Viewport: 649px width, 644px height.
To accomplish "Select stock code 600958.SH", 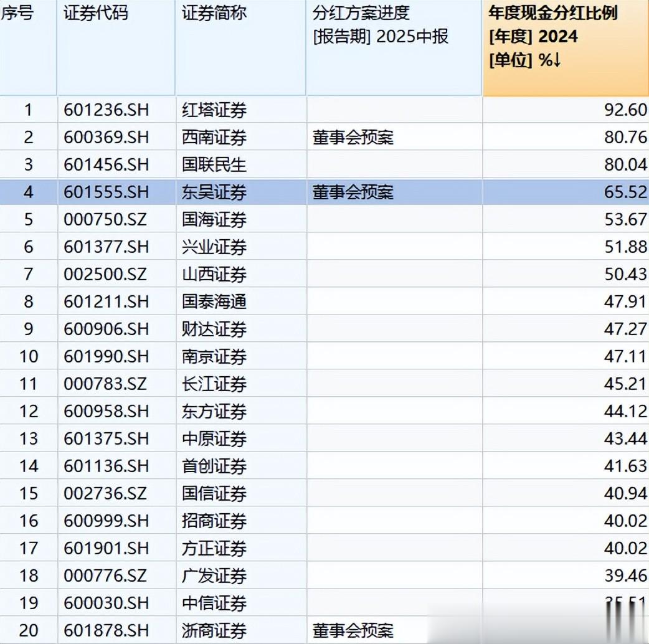I will coord(107,411).
